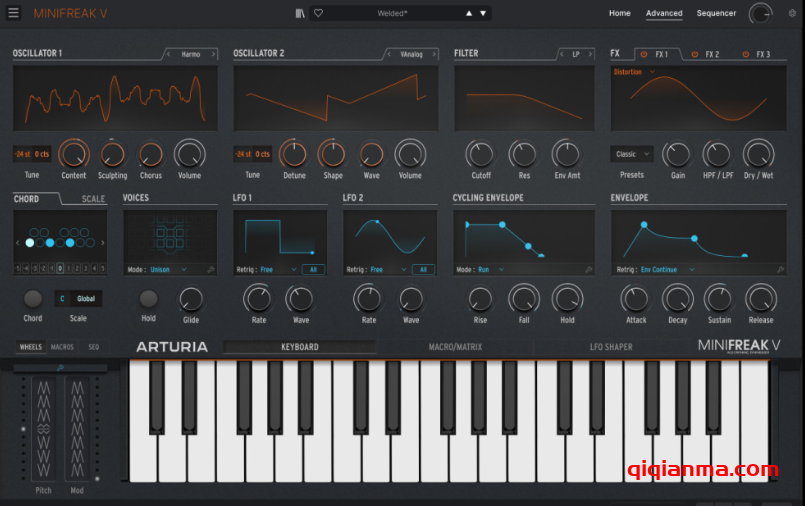Select chord interval 0 in chord strip

60,268
